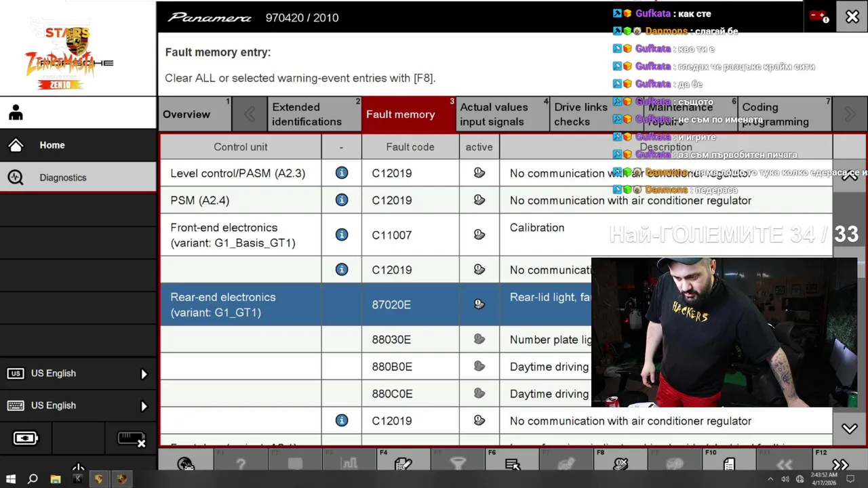Open Windows taskbar search
Image resolution: width=868 pixels, height=488 pixels.
(33, 479)
